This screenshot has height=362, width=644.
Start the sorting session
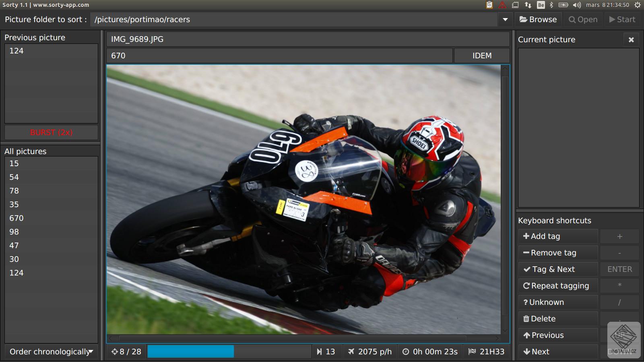click(622, 19)
